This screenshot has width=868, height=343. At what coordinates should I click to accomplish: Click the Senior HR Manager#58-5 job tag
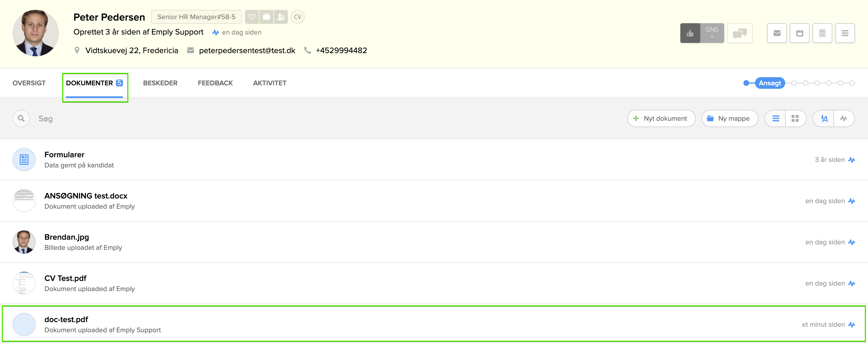(x=196, y=17)
